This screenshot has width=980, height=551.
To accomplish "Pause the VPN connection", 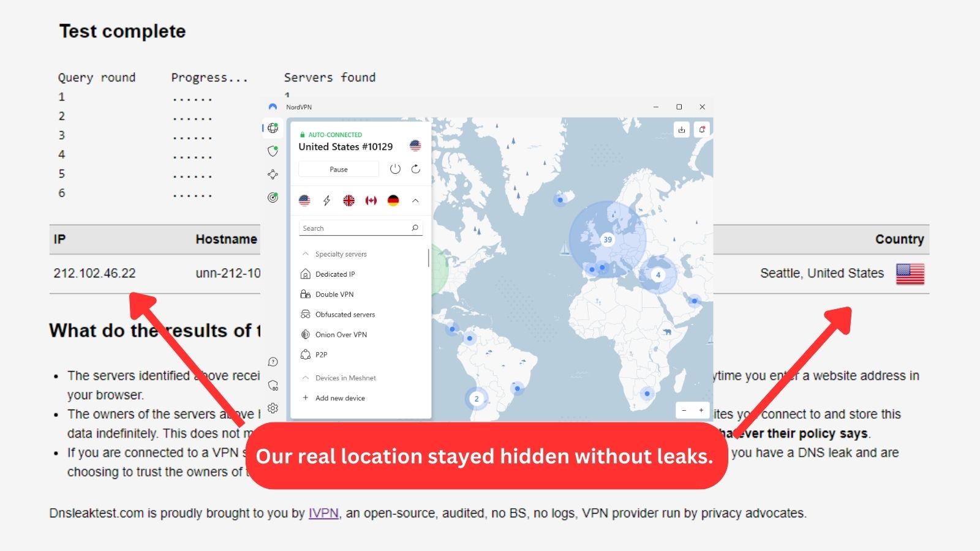I will 339,169.
